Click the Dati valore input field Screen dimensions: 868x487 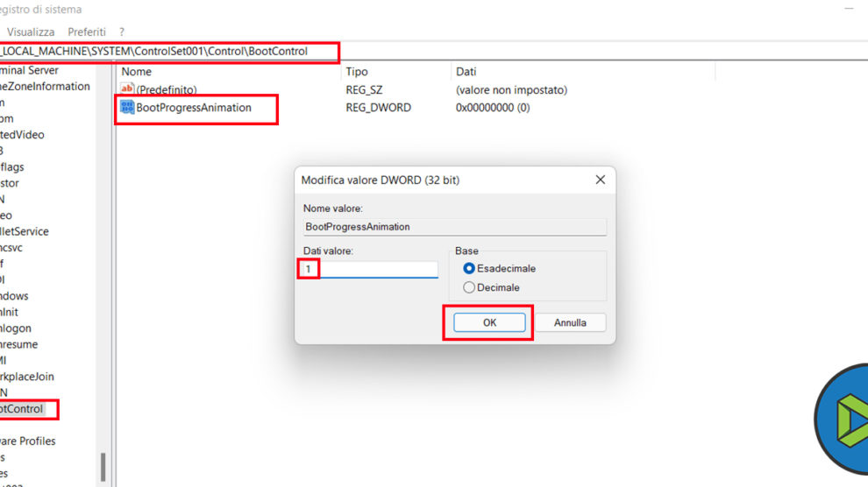tap(370, 269)
